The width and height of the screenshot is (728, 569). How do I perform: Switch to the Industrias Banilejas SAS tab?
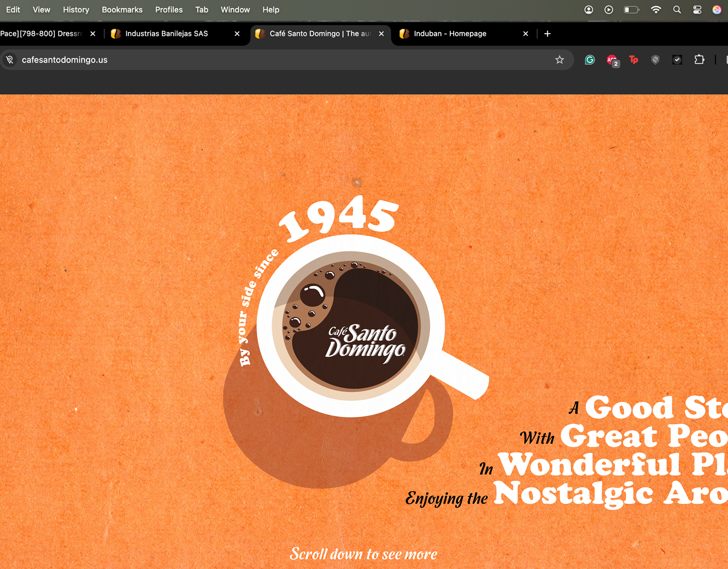176,34
